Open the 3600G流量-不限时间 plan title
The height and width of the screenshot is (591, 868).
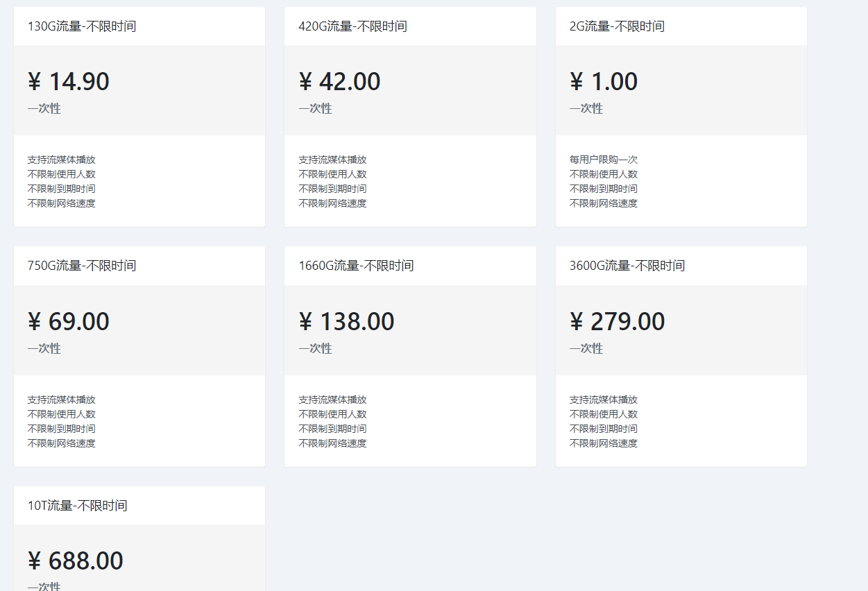[x=627, y=266]
